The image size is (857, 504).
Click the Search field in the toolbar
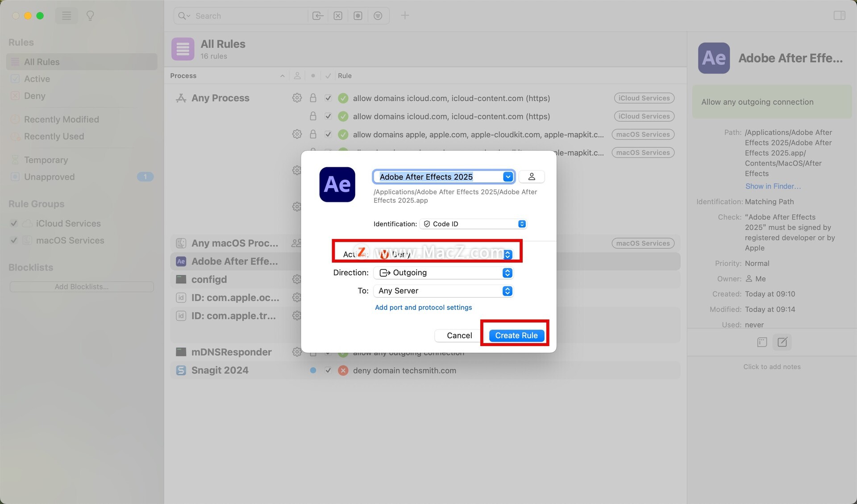point(241,16)
